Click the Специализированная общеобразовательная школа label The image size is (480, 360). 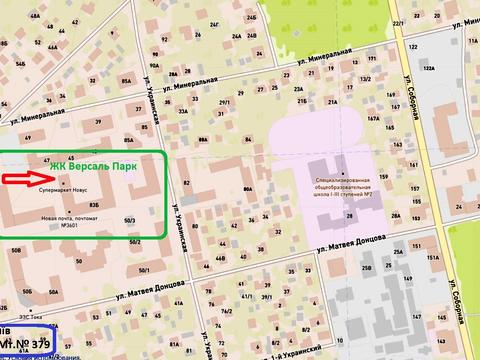coord(343,187)
